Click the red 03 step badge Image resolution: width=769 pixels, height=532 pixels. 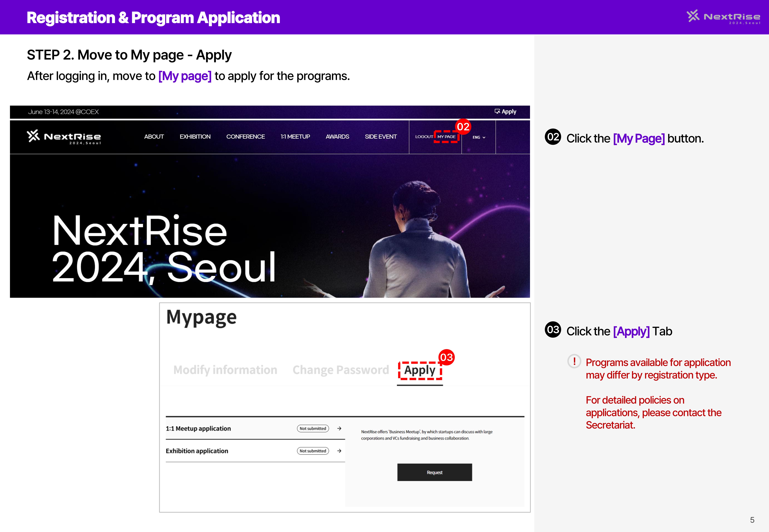[x=447, y=357]
